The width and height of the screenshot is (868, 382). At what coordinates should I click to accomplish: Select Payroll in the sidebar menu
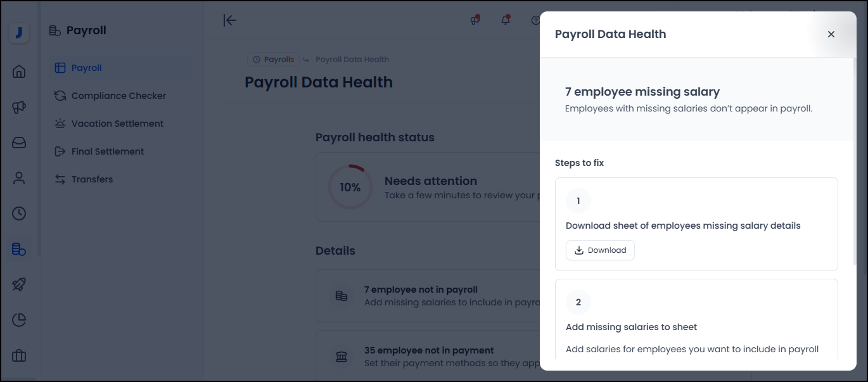[87, 68]
